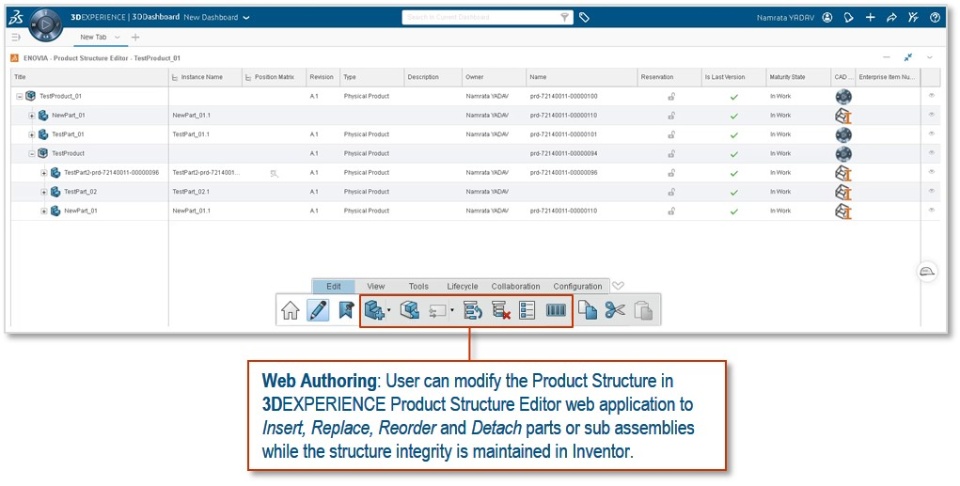
Task: Toggle the left sidebar panel icon
Action: [x=17, y=37]
